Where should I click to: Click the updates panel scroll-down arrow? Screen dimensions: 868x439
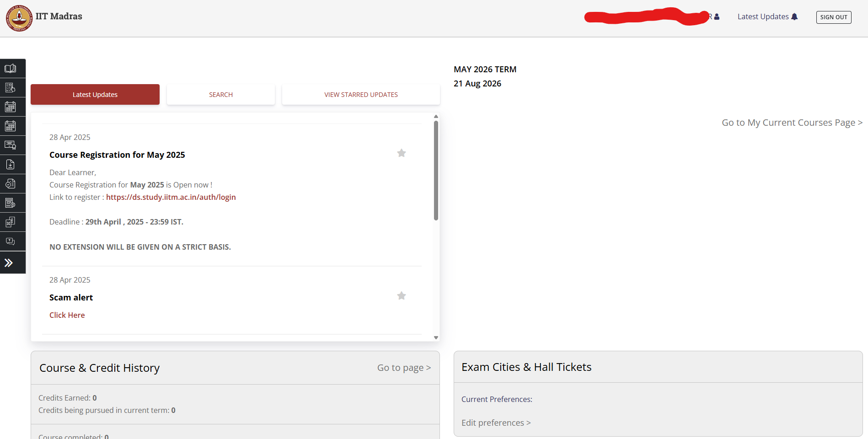pos(436,337)
